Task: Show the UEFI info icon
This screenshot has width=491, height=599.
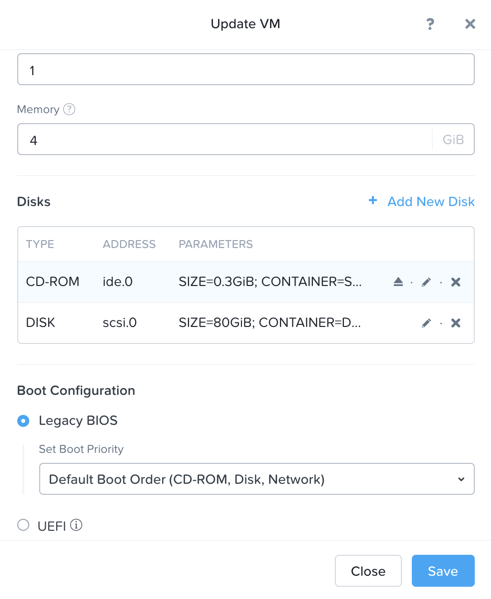Action: 76,525
